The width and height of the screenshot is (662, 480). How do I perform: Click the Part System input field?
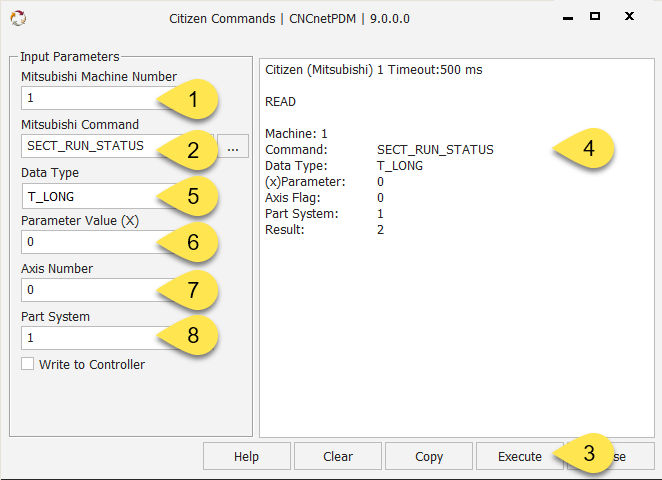pyautogui.click(x=118, y=338)
